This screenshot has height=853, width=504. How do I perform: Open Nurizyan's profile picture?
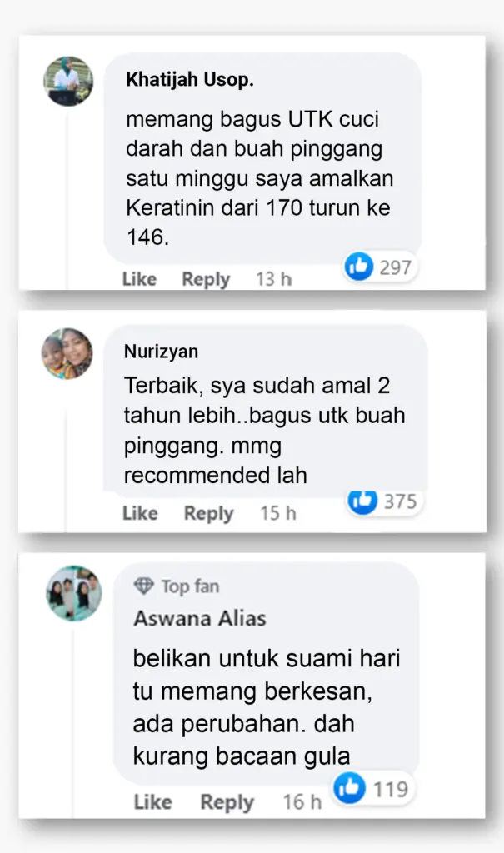(67, 352)
